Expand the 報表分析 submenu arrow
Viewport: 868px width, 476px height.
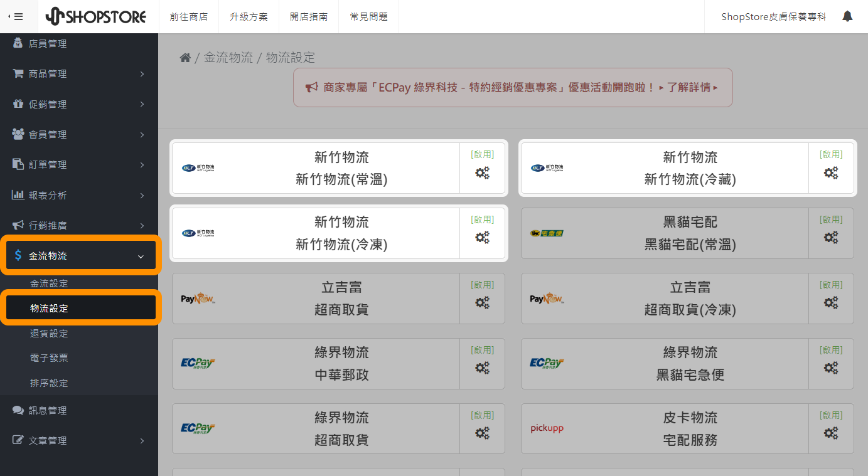pos(142,196)
